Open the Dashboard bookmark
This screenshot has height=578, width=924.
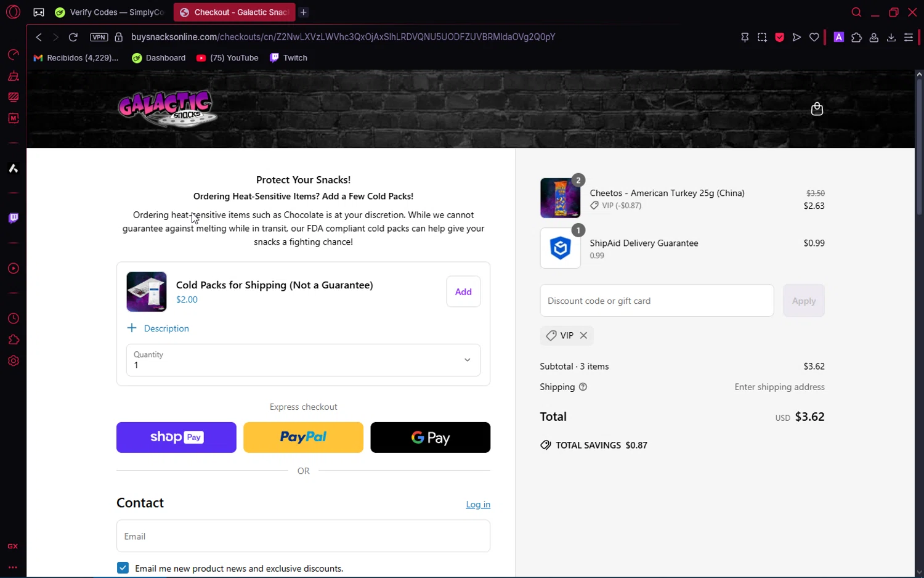(159, 58)
